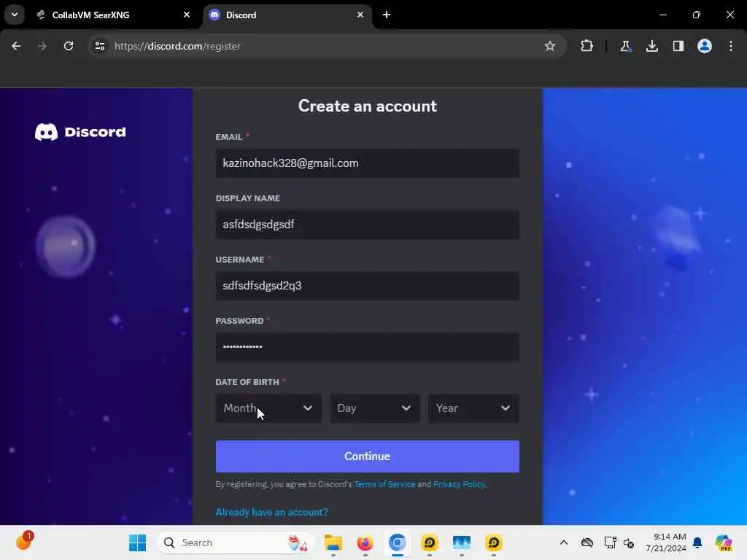Open the Chrome profile avatar
Viewport: 747px width, 560px height.
(x=705, y=46)
